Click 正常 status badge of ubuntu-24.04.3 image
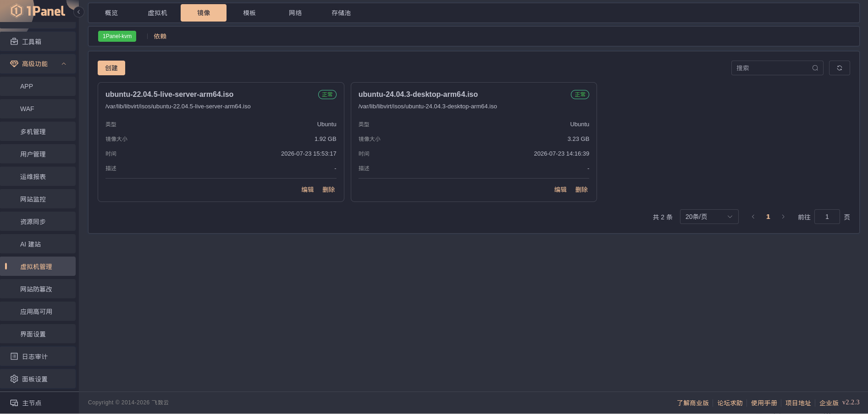 [580, 95]
